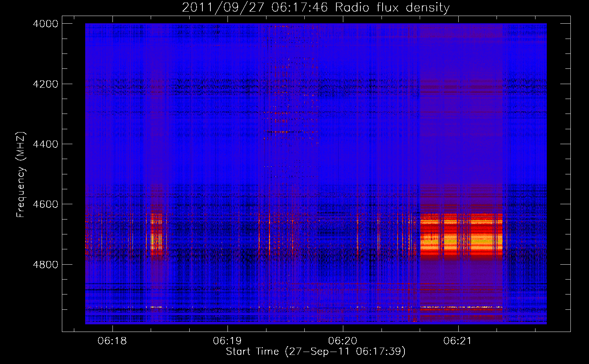
Task: Click the 4200 frequency tick label
Action: [x=46, y=84]
